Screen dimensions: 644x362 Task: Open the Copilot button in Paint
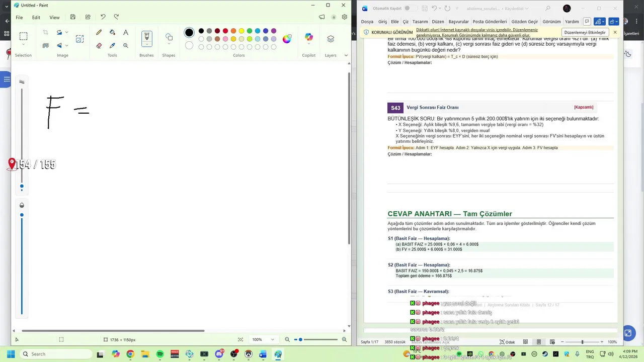[x=309, y=38]
